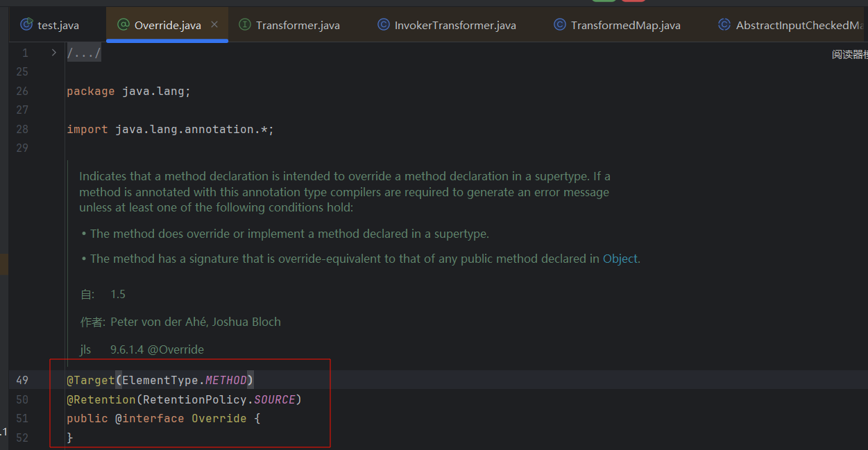Screen dimensions: 868x450
Task: Toggle the reader mode label at top right
Action: coord(849,54)
